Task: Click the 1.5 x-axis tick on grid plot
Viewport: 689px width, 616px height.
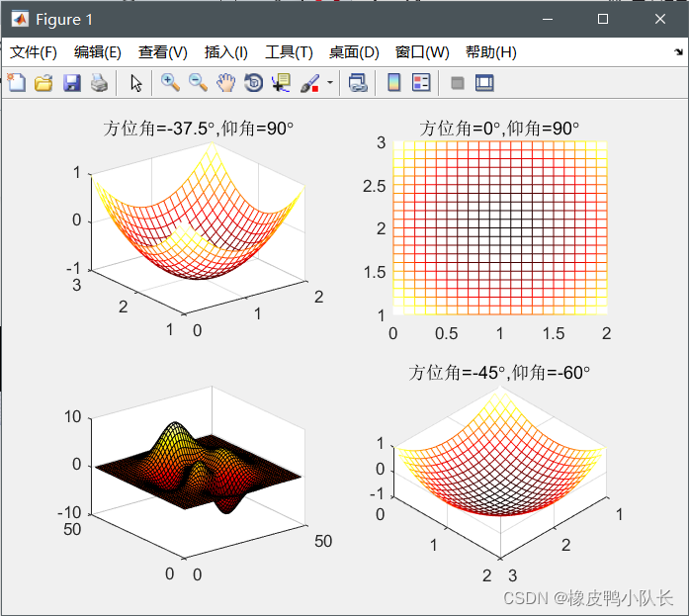Action: click(554, 333)
